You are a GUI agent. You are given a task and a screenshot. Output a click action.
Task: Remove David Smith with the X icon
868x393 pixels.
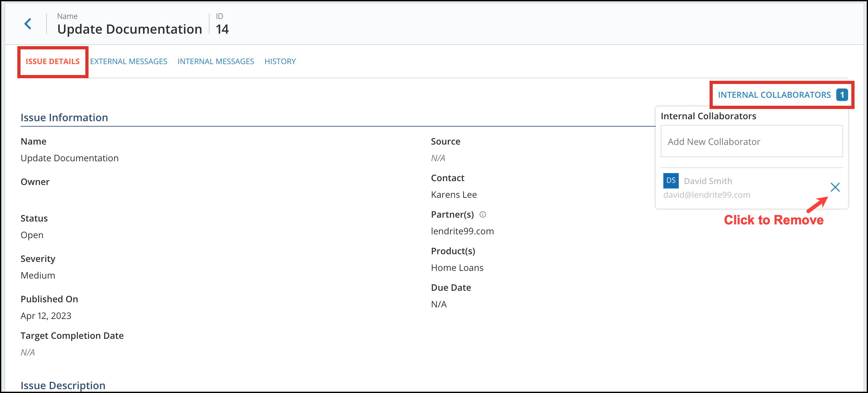[x=835, y=187]
